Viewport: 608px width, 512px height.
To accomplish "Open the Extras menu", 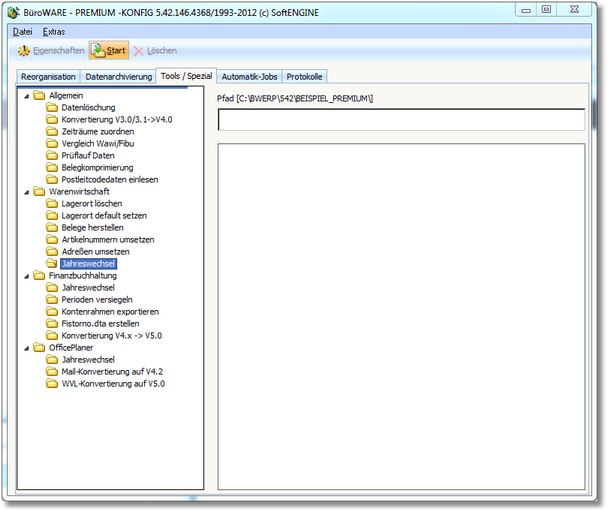I will (54, 31).
